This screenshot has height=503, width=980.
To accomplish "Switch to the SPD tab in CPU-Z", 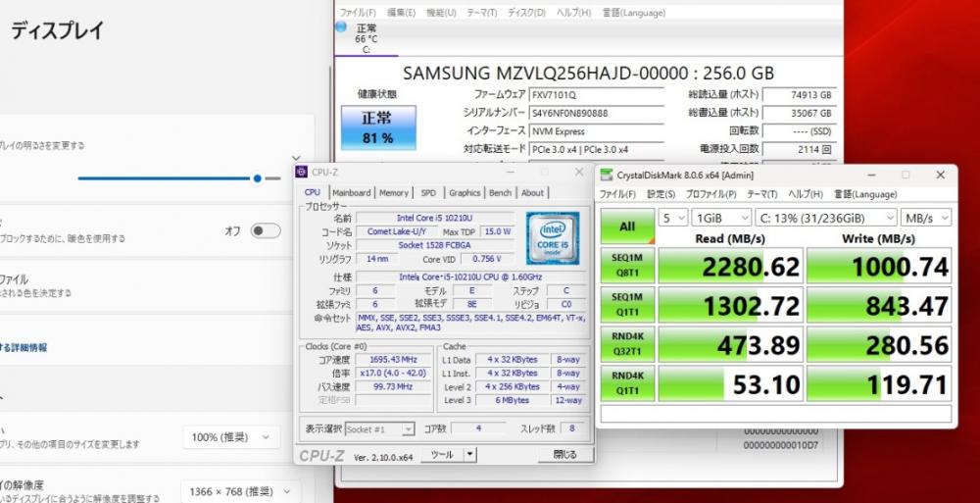I will coord(428,193).
